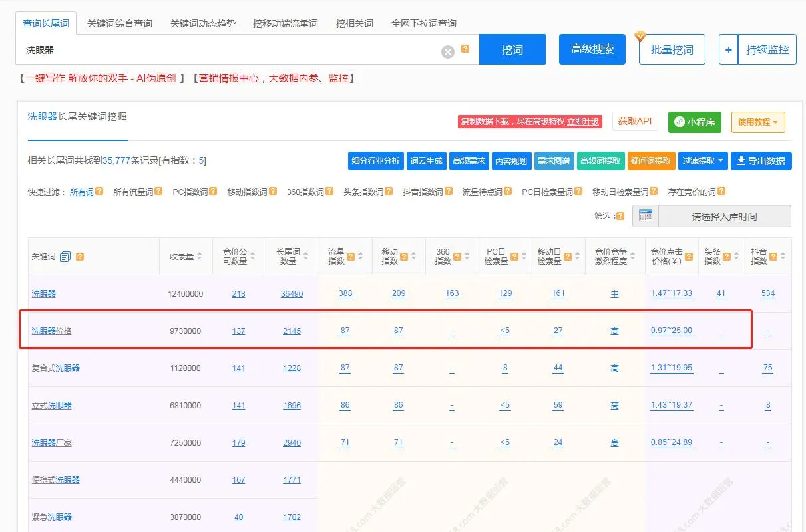This screenshot has height=532, width=806.
Task: Click help icon in 流量指数 column header
Action: click(351, 257)
